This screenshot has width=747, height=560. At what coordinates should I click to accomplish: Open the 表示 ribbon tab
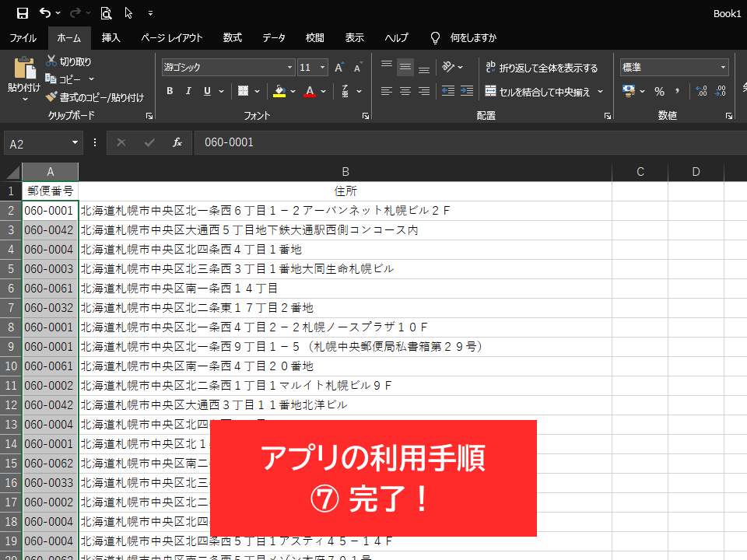355,37
